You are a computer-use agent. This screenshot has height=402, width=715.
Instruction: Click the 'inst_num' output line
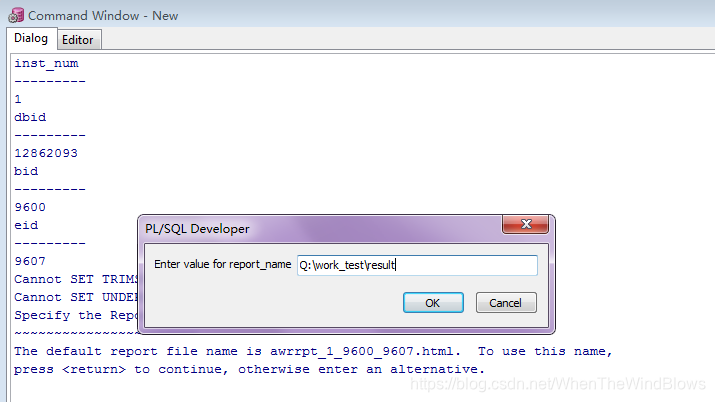click(x=46, y=63)
